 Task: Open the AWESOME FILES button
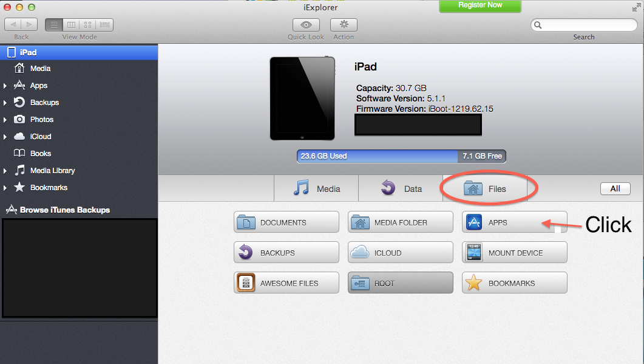[x=286, y=283]
